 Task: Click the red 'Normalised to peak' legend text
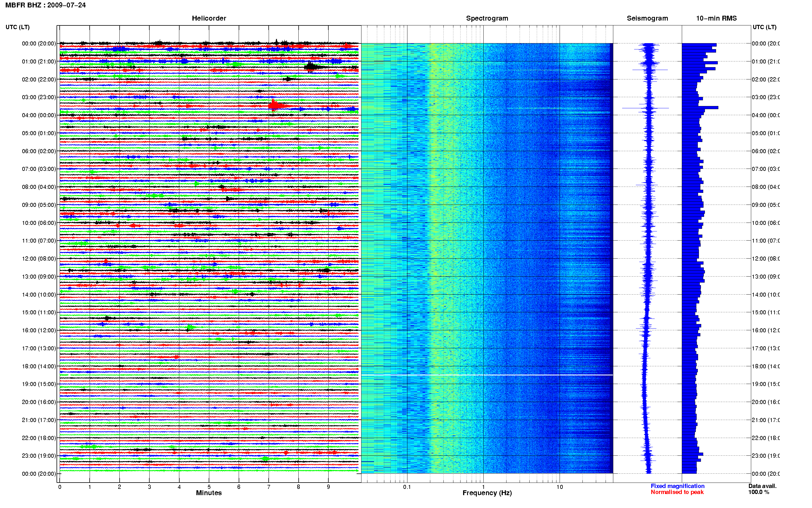click(677, 492)
